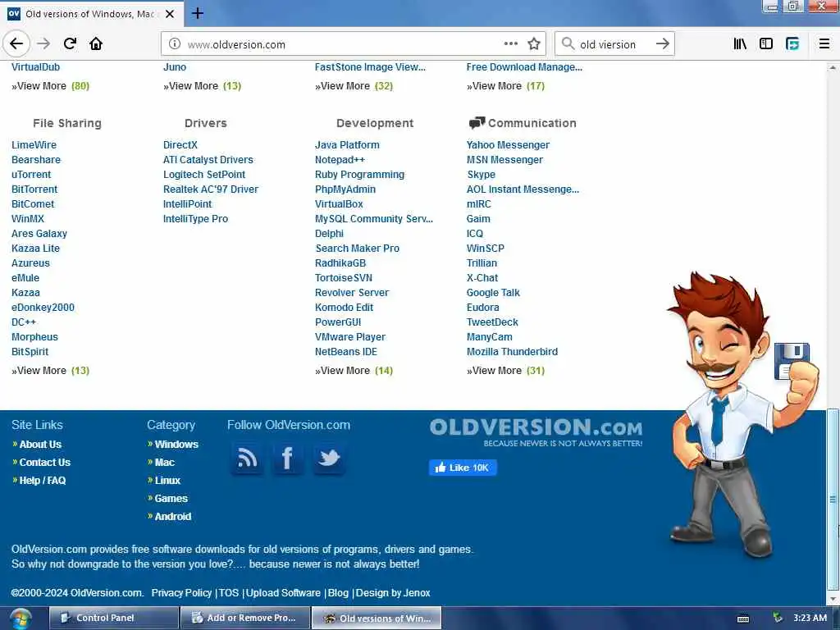Visit OldVersion Twitter page icon
This screenshot has width=840, height=630.
(x=329, y=458)
